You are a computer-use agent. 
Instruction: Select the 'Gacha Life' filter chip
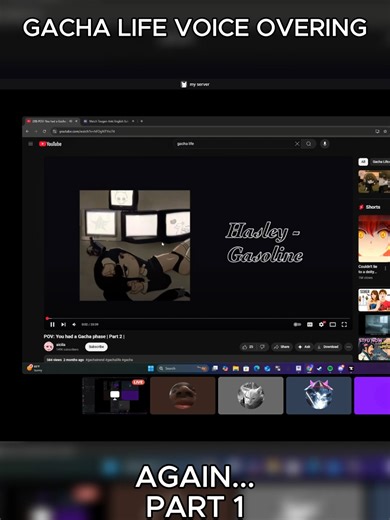click(x=380, y=162)
